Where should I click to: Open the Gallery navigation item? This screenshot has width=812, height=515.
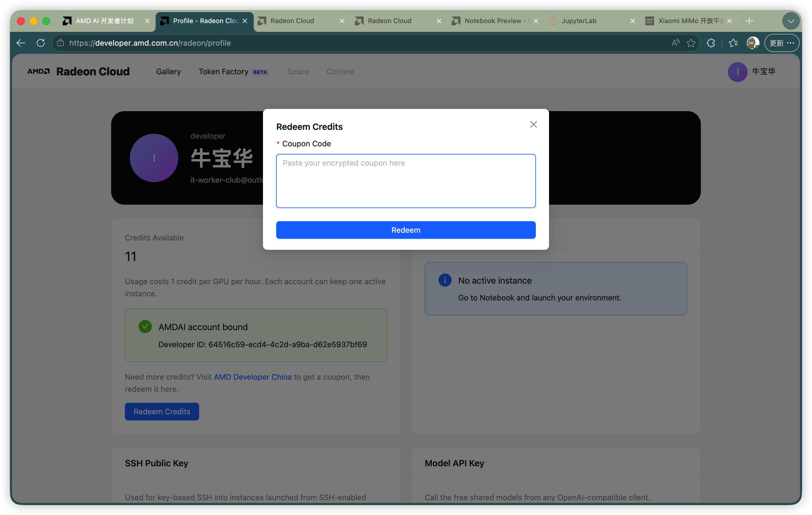[x=168, y=72]
